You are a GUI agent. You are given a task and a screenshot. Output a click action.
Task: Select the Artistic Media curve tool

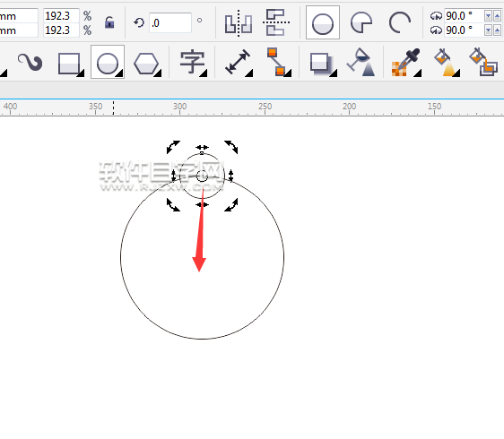[x=30, y=62]
